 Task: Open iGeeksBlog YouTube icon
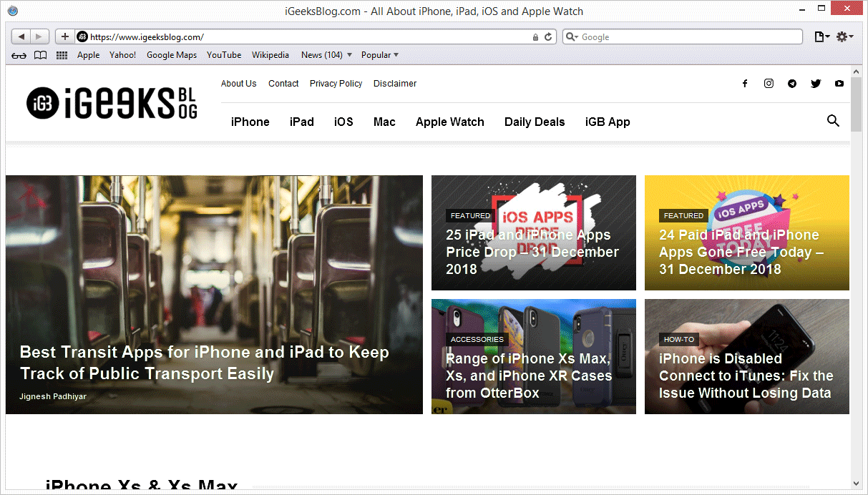(x=839, y=84)
